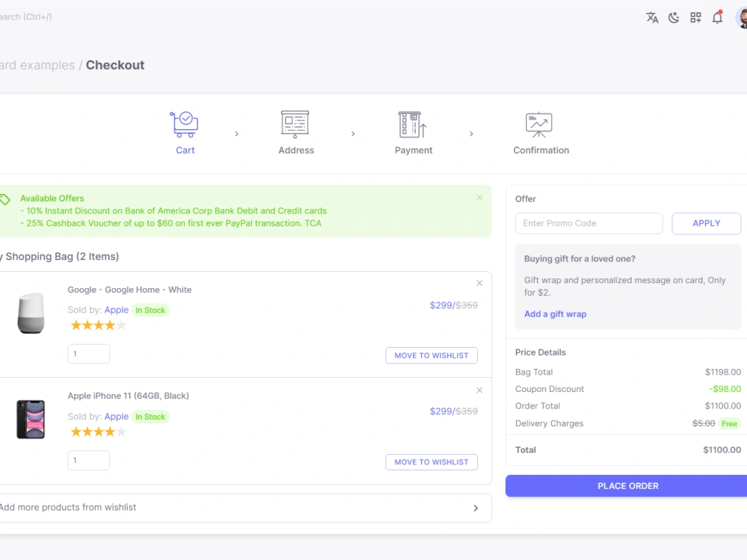This screenshot has height=560, width=747.
Task: Select the Address step icon
Action: 295,124
